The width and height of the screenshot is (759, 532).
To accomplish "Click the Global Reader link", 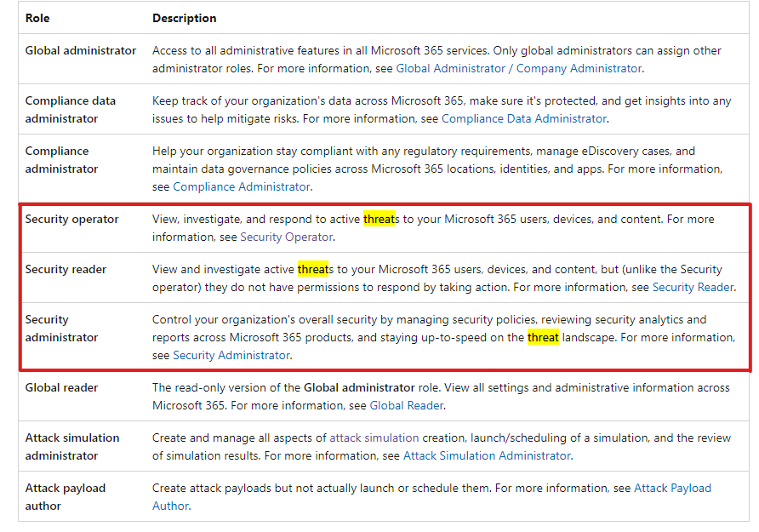I will pyautogui.click(x=406, y=405).
